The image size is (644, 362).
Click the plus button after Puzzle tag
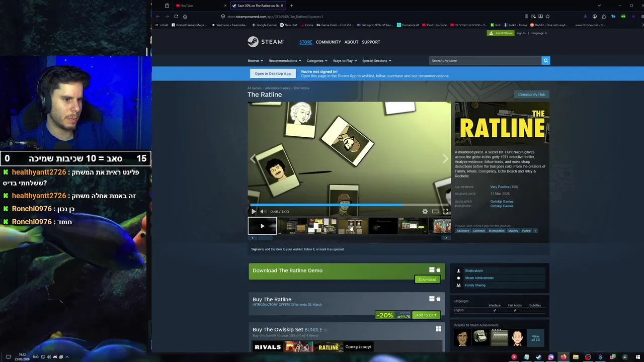[535, 231]
